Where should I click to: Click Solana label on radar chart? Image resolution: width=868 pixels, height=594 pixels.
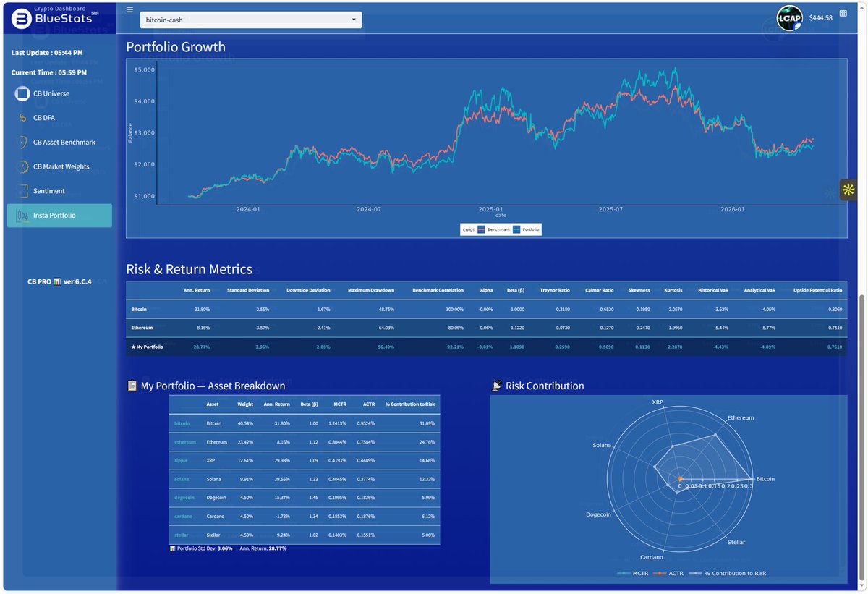[602, 446]
